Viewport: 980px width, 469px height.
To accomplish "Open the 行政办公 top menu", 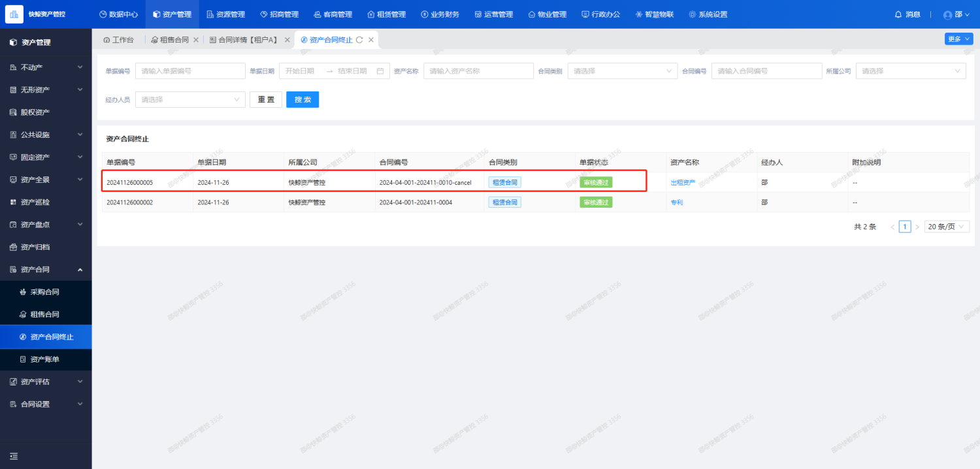I will (600, 14).
